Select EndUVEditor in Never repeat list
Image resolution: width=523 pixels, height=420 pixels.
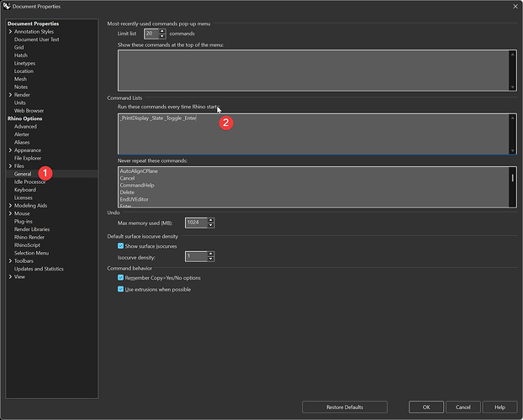(134, 199)
